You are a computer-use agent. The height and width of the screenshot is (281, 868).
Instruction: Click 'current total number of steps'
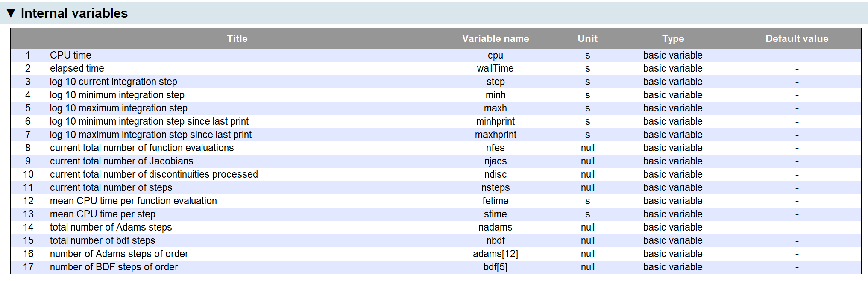pos(111,187)
